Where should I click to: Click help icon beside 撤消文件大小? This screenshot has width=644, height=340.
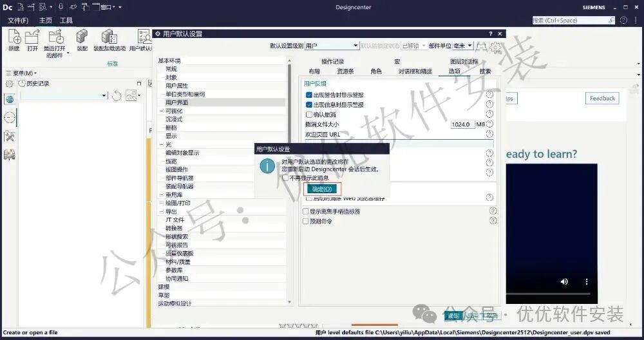click(x=489, y=124)
